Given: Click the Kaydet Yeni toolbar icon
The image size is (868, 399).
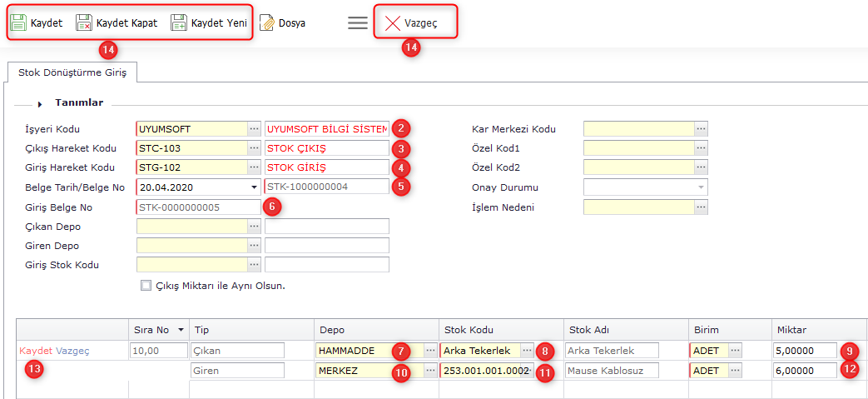Looking at the screenshot, I should 179,22.
